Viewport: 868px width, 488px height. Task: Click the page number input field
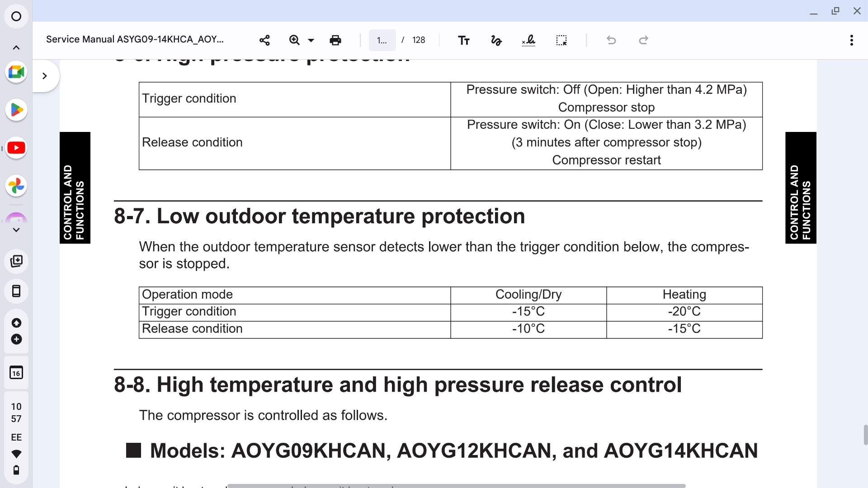click(382, 40)
